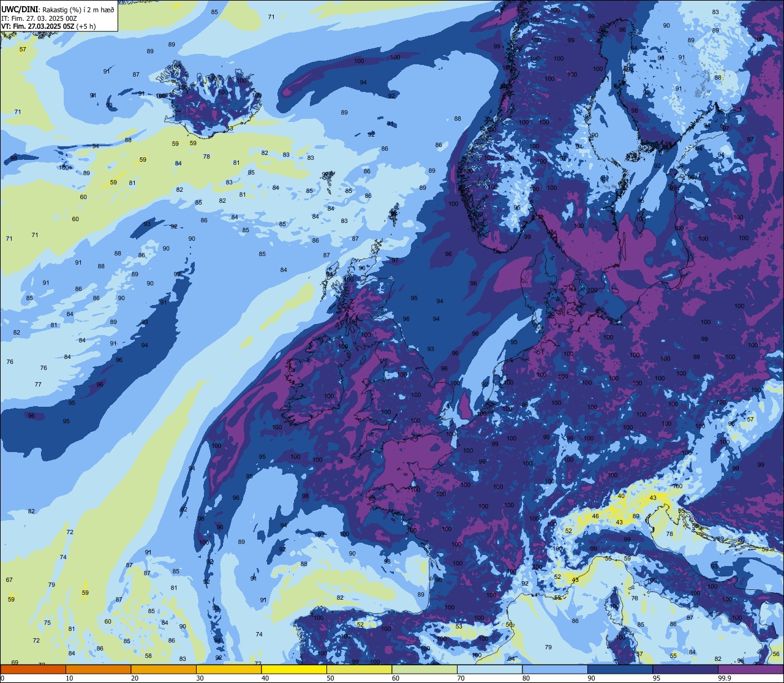The height and width of the screenshot is (683, 784).
Task: Click the "67" value at the left map edge
Action: (9, 579)
